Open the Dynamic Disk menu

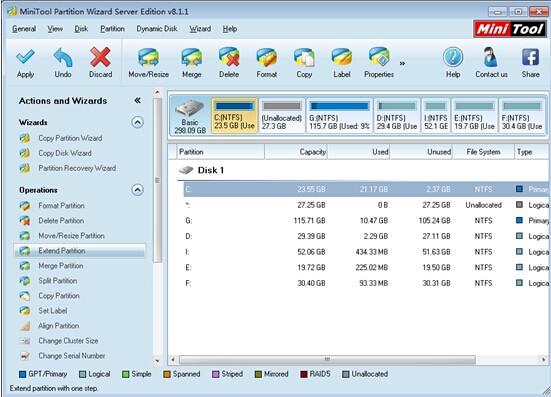(157, 29)
